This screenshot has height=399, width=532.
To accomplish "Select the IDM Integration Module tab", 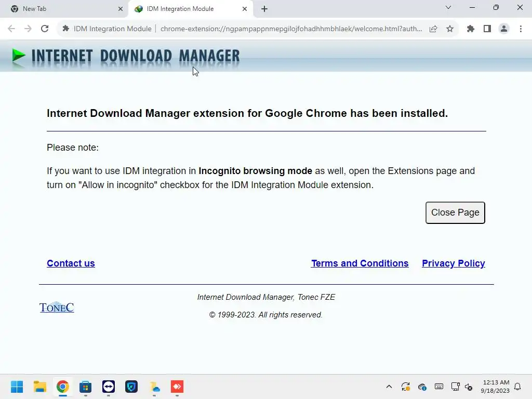I will click(x=190, y=9).
